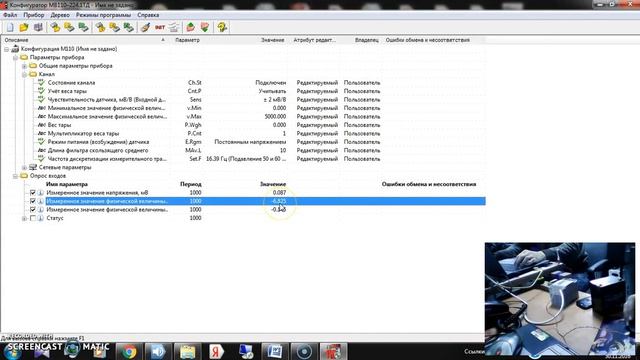Open Google Chrome from the taskbar
This screenshot has width=640, height=360.
pos(129,351)
